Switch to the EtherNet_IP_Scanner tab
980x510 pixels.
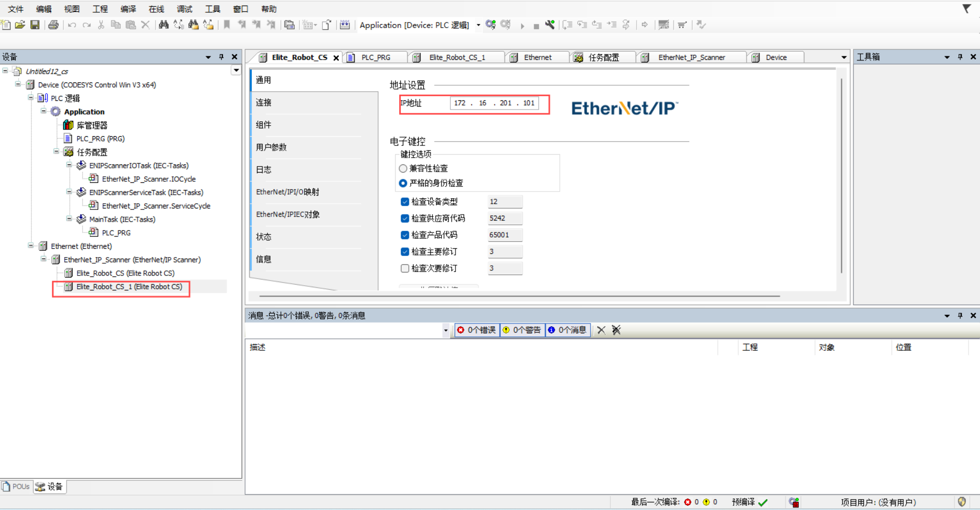pos(691,57)
